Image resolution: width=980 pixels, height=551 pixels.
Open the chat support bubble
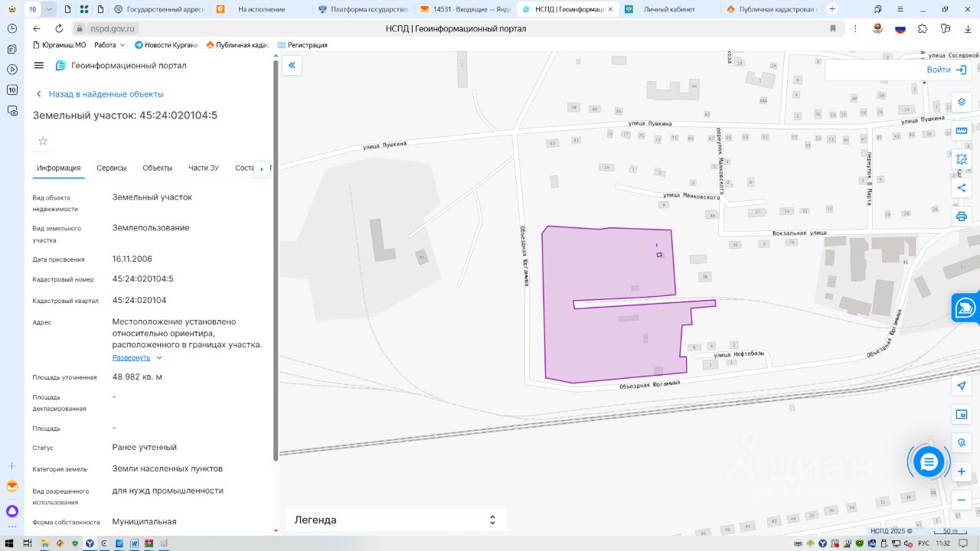click(929, 462)
